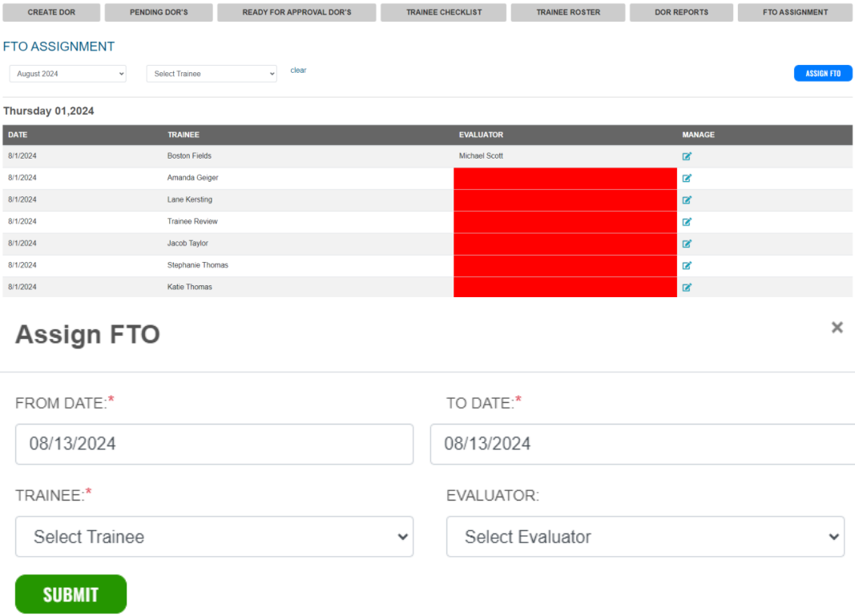Edit the Amanda Geiger row

click(x=687, y=178)
